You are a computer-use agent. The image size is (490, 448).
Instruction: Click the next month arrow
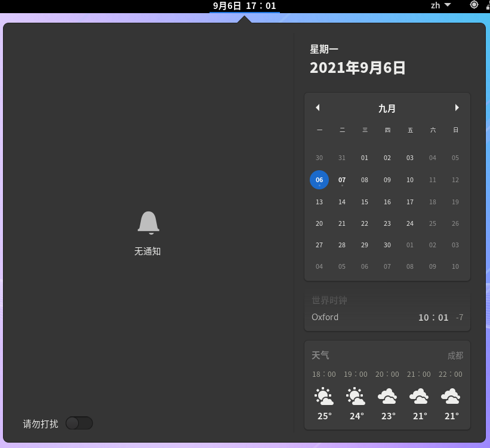pyautogui.click(x=457, y=108)
